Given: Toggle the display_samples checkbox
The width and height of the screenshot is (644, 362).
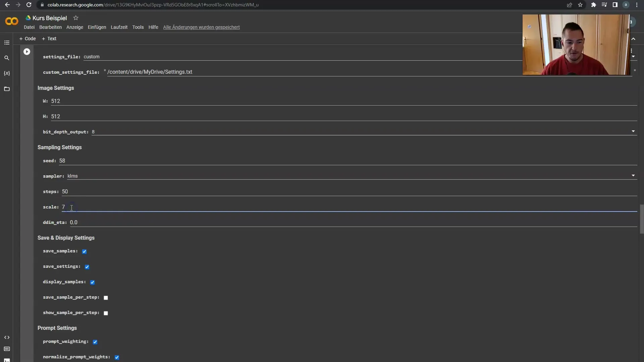Looking at the screenshot, I should [92, 282].
